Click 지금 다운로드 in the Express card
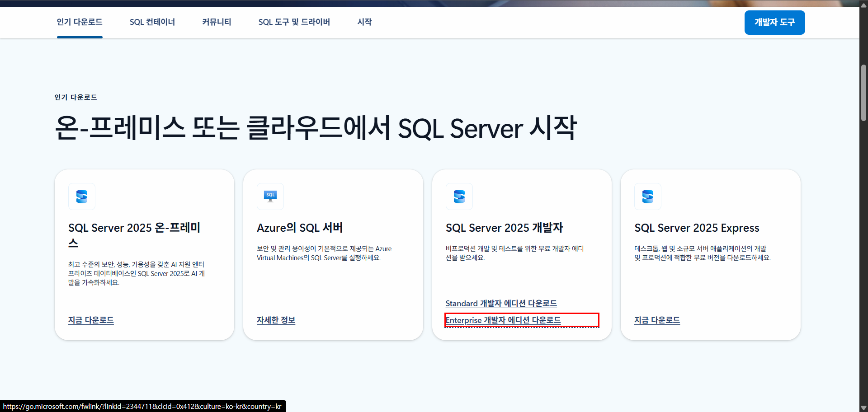This screenshot has height=412, width=868. point(657,320)
